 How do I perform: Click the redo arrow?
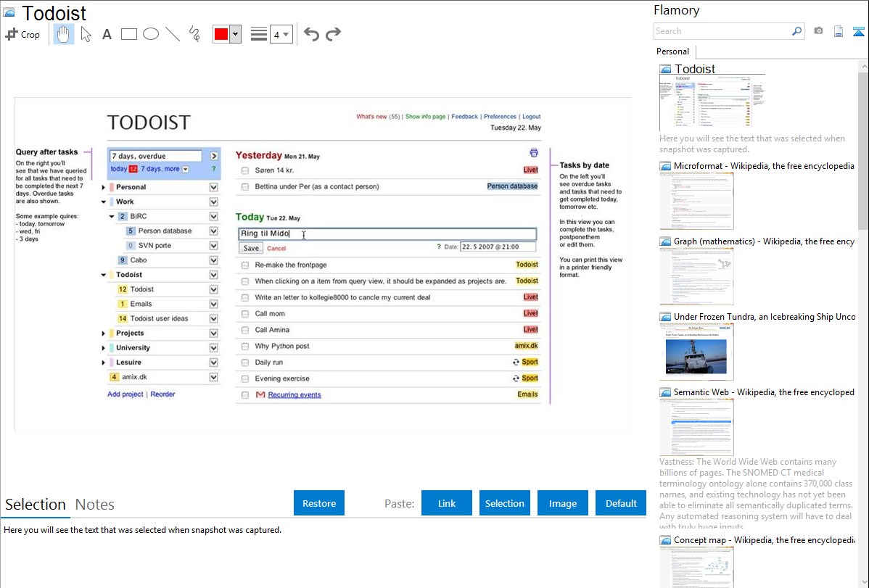(333, 34)
